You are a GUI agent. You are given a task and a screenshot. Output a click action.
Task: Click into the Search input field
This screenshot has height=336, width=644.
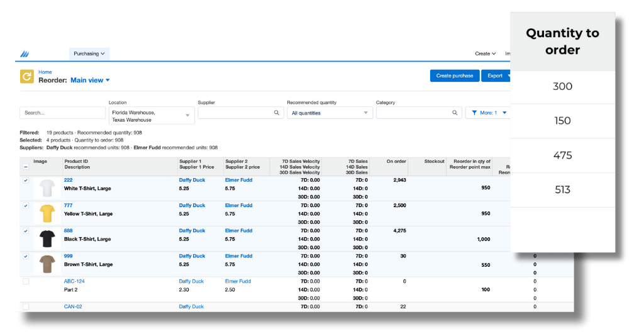[62, 113]
